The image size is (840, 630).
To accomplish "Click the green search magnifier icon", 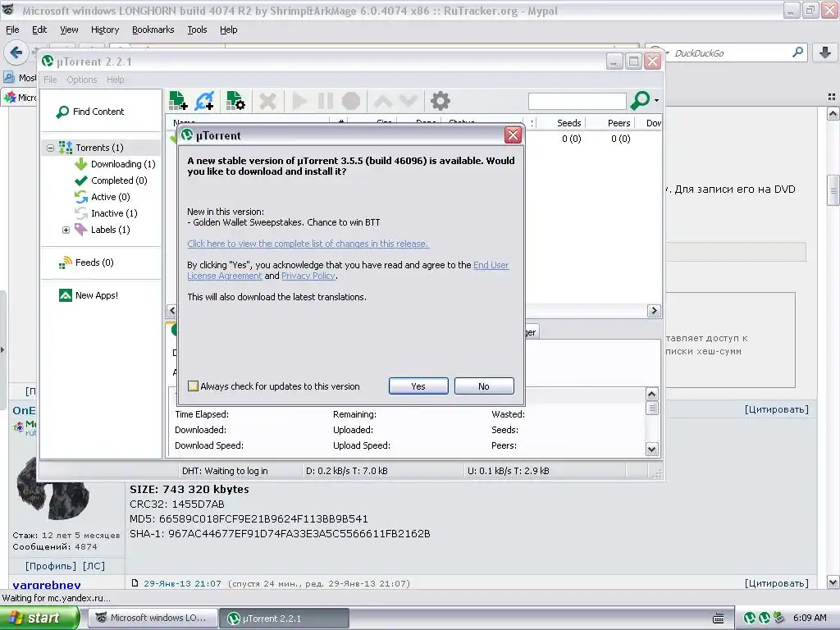I will pos(640,100).
